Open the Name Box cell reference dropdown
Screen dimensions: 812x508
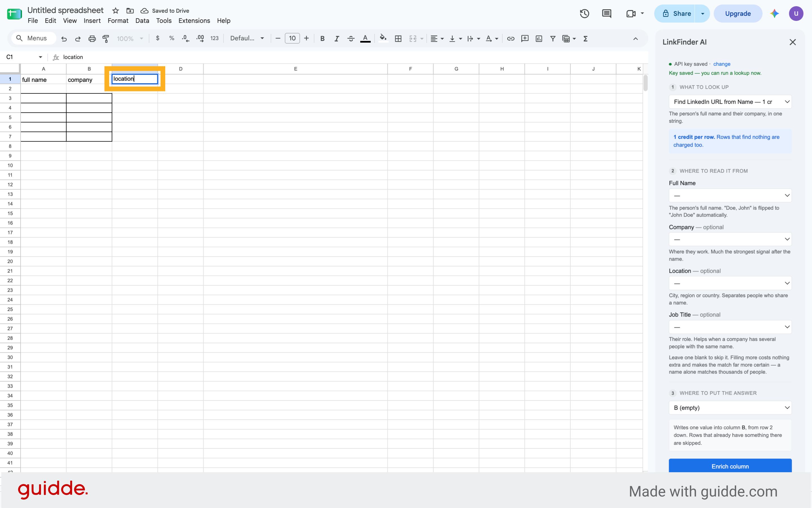tap(40, 57)
